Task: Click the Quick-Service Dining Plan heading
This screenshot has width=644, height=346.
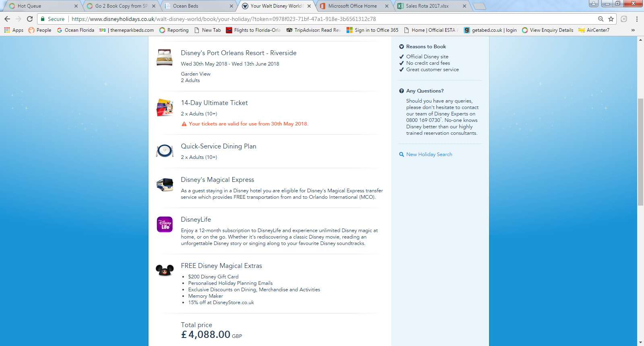Action: coord(219,146)
